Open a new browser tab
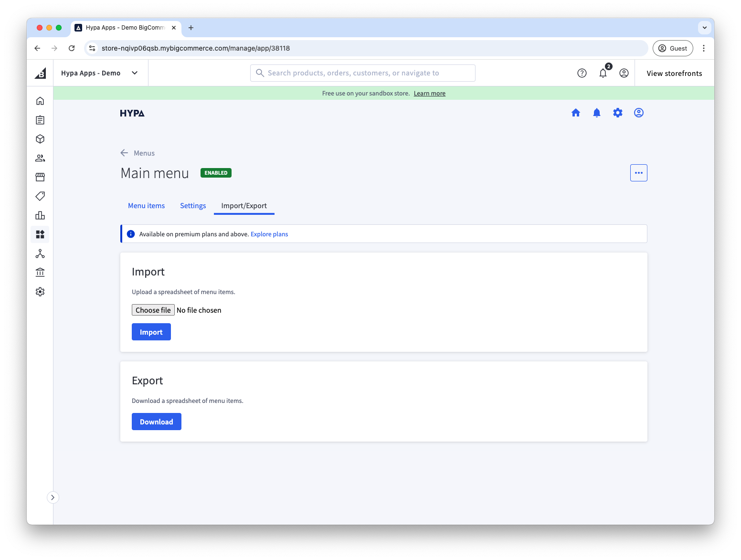 click(x=191, y=28)
